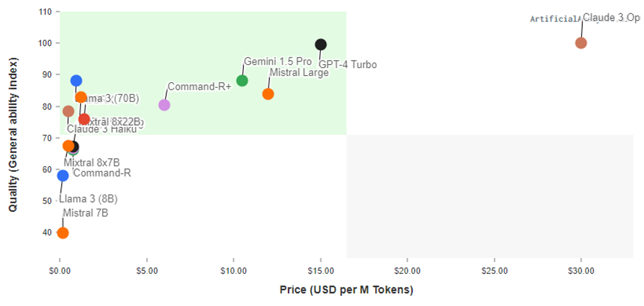Click the Price (USD per M Tokens) axis title
The height and width of the screenshot is (306, 644).
[346, 290]
